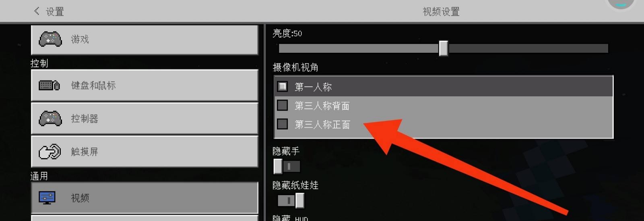
Task: Open the 游戏 settings tab
Action: pos(144,40)
